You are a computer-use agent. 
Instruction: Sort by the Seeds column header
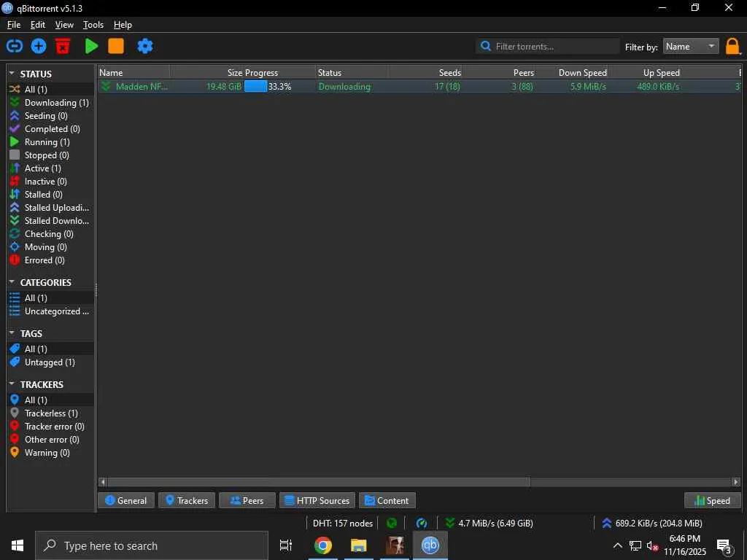(425, 73)
